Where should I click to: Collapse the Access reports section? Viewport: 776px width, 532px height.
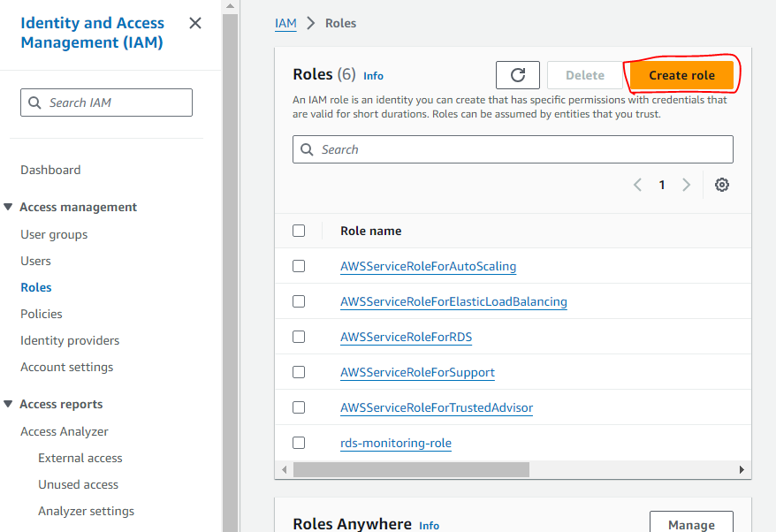[8, 404]
